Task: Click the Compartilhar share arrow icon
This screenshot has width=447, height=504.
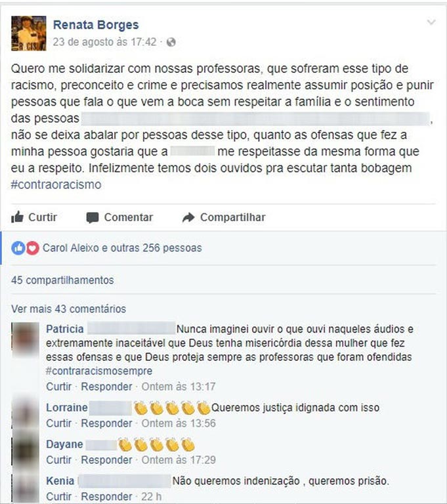Action: click(x=188, y=218)
